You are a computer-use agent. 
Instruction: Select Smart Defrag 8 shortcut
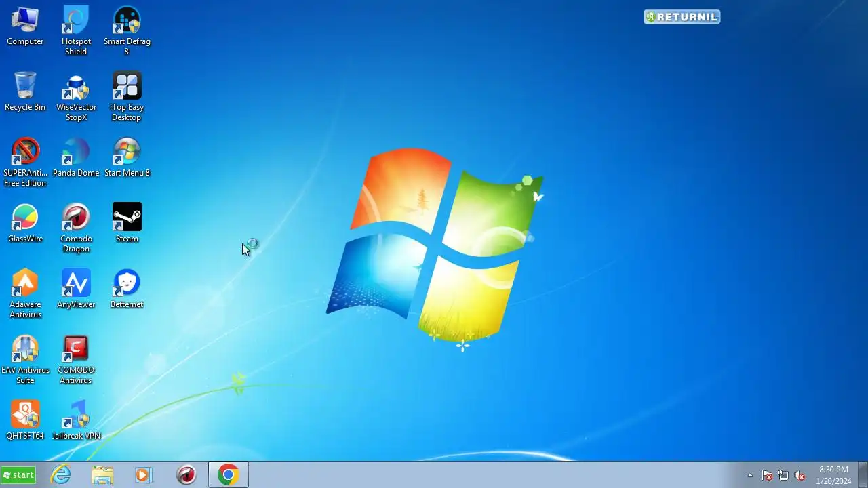pos(127,31)
